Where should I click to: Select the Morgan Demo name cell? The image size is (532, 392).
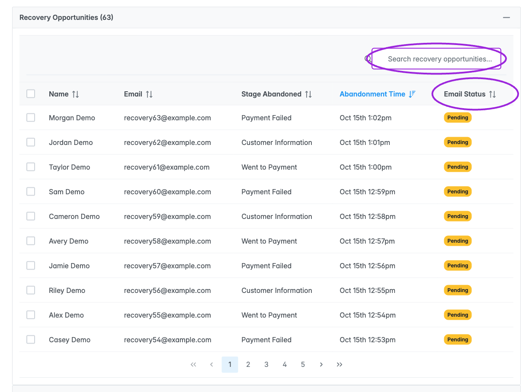point(72,118)
